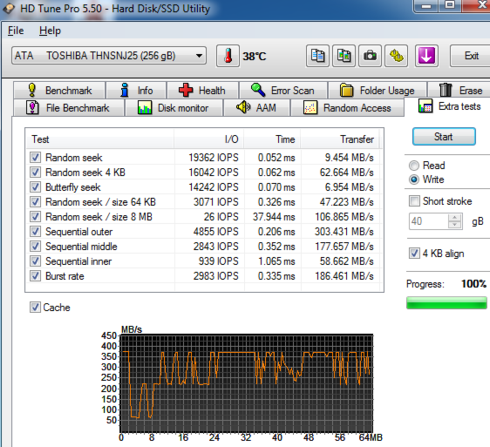Decrease short stroke size with down arrow

pyautogui.click(x=455, y=225)
